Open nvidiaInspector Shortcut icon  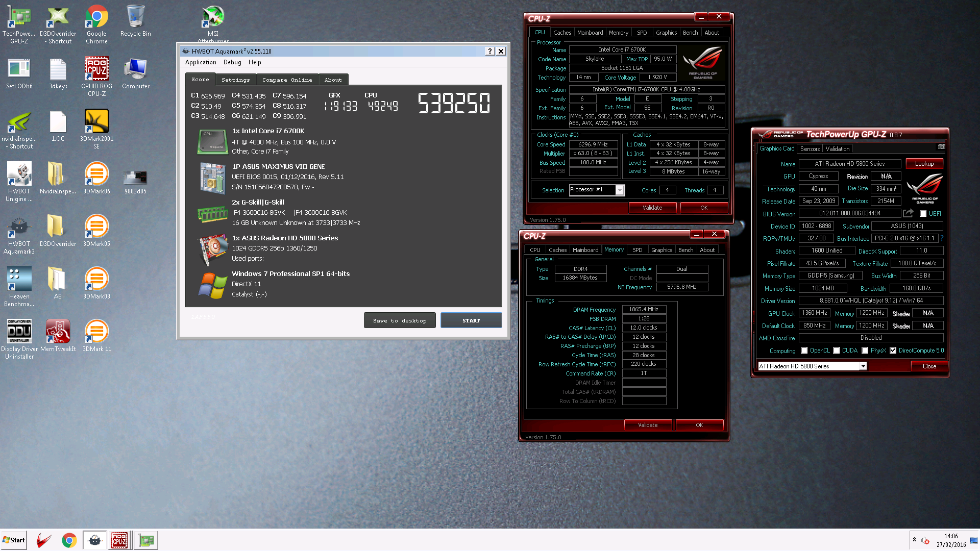click(19, 130)
